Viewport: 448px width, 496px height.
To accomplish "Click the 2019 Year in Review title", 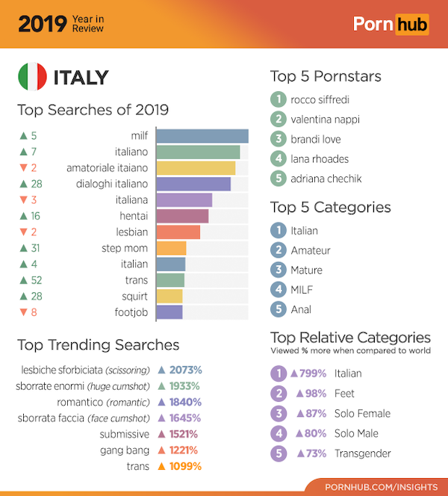I will [61, 24].
